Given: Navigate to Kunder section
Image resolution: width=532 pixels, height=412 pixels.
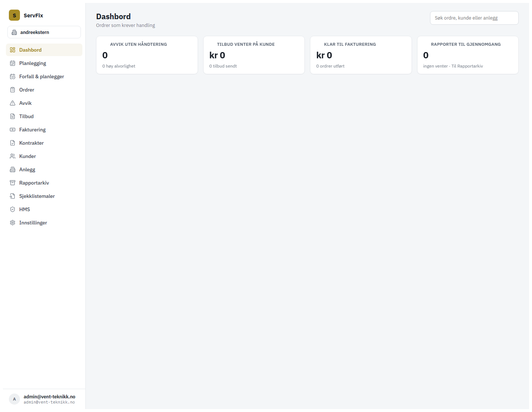Looking at the screenshot, I should click(44, 156).
